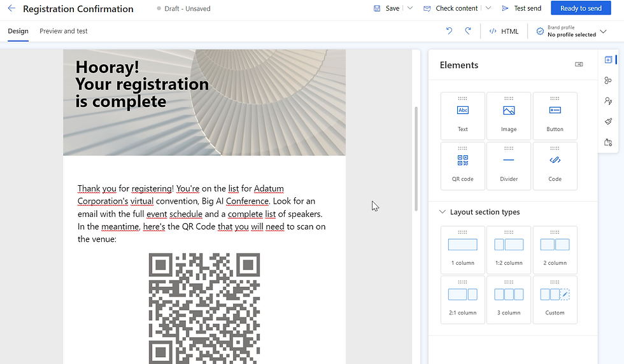Open the second sidebar icon below Elements
The width and height of the screenshot is (624, 364).
click(608, 80)
